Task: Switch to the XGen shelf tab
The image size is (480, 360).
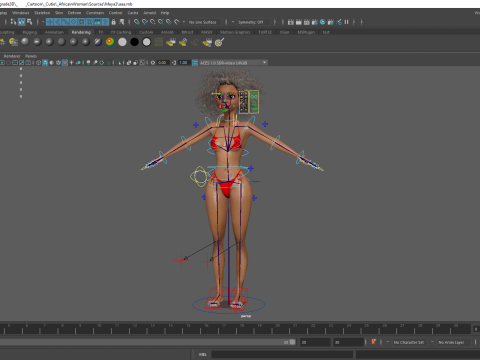Action: 284,32
